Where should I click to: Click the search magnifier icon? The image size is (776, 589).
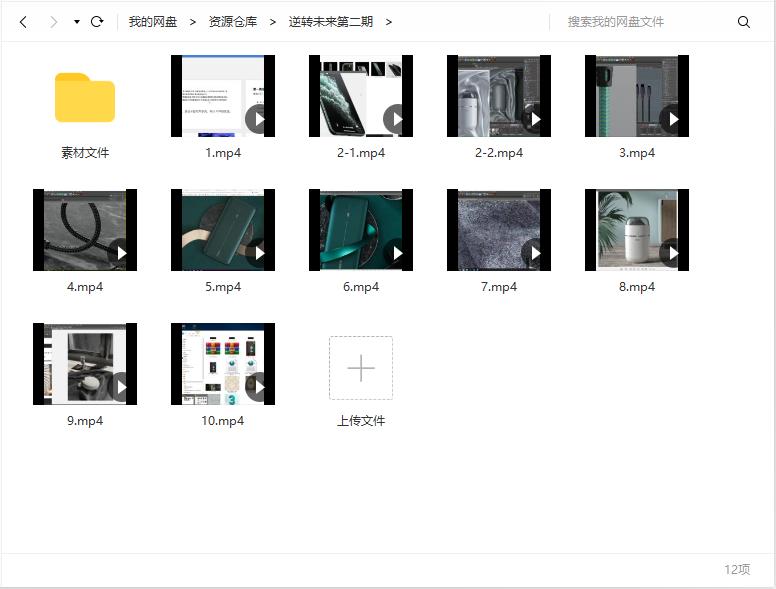click(x=743, y=22)
